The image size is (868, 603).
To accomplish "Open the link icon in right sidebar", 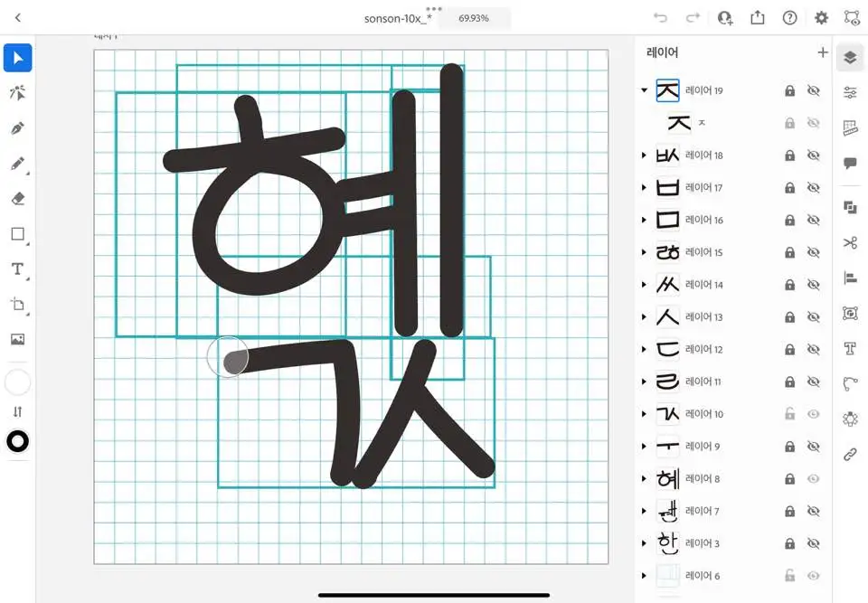I will pos(850,455).
